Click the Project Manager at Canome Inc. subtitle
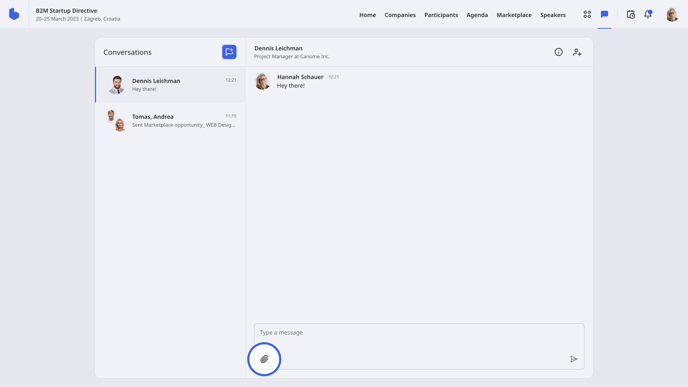The image size is (688, 387). click(x=292, y=57)
